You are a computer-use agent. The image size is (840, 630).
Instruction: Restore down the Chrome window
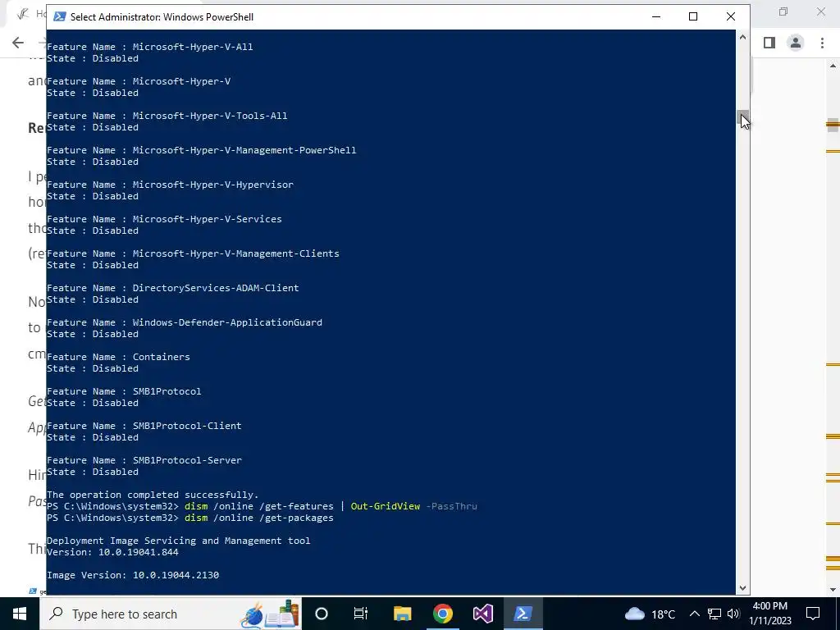783,11
